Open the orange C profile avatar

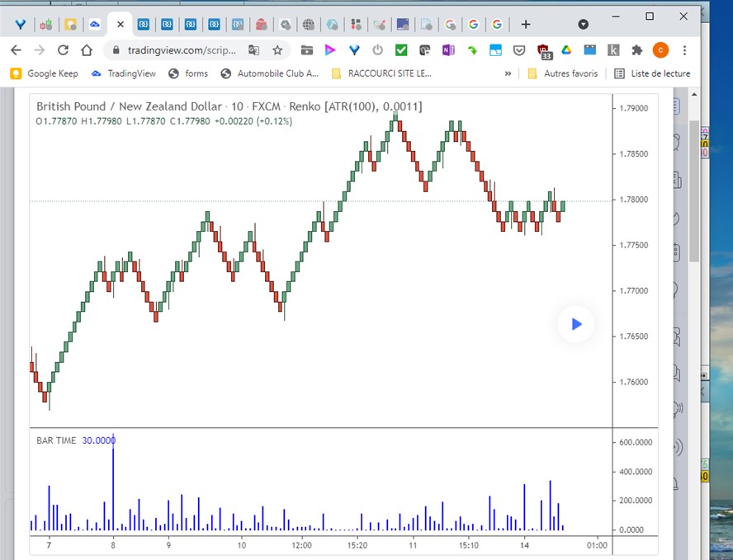tap(660, 50)
